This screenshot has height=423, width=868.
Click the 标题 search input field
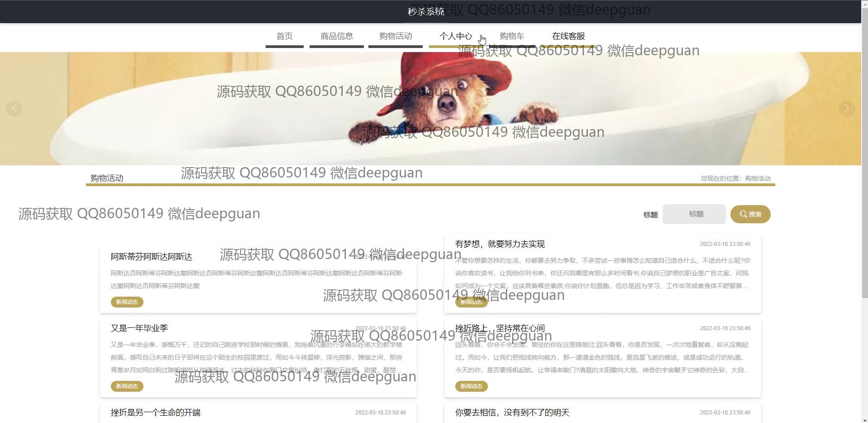coord(694,214)
